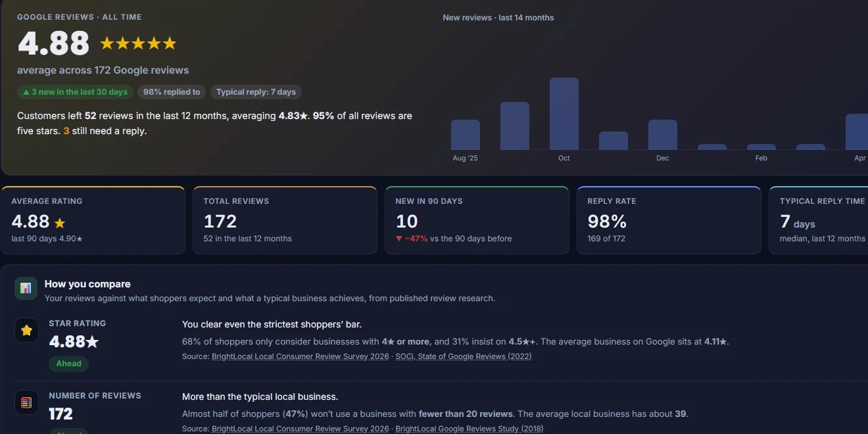Click the How you compare heading

pos(87,284)
